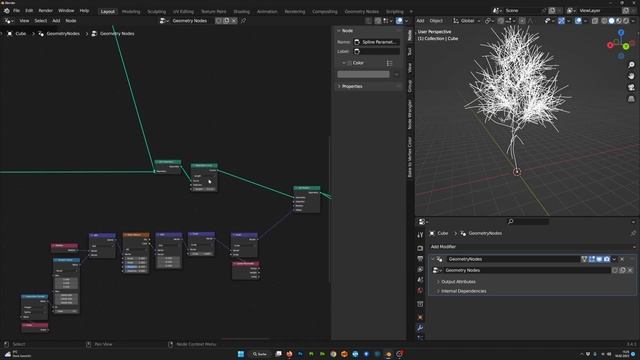
Task: Open the Blender logo menu
Action: click(x=7, y=11)
